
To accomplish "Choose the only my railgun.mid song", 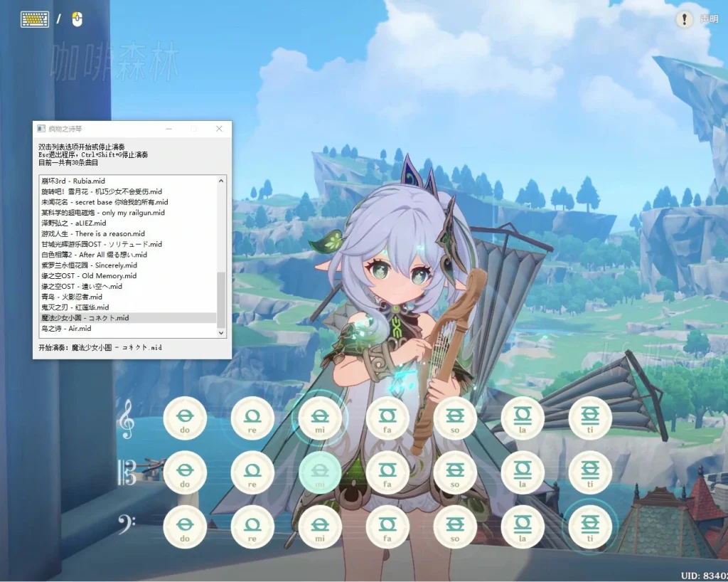I will [x=103, y=213].
